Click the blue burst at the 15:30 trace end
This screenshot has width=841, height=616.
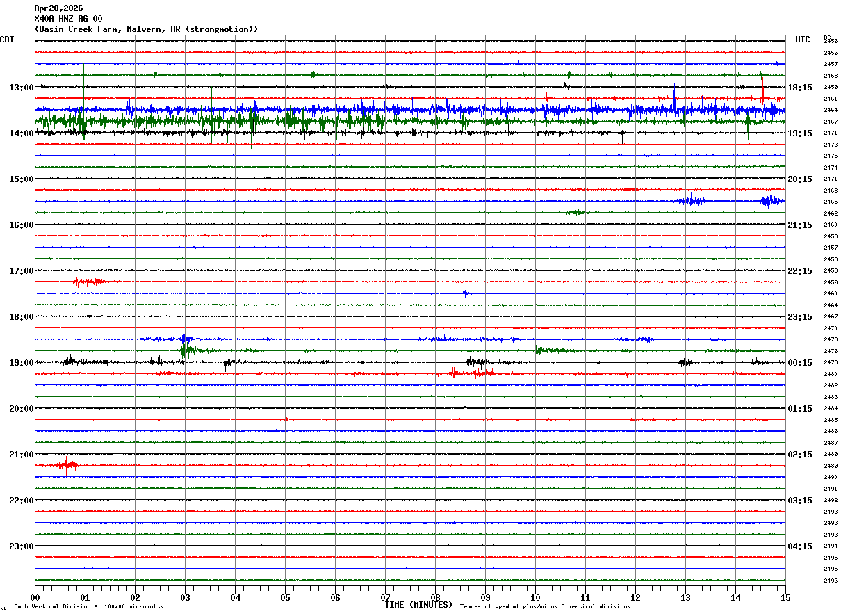click(x=769, y=201)
